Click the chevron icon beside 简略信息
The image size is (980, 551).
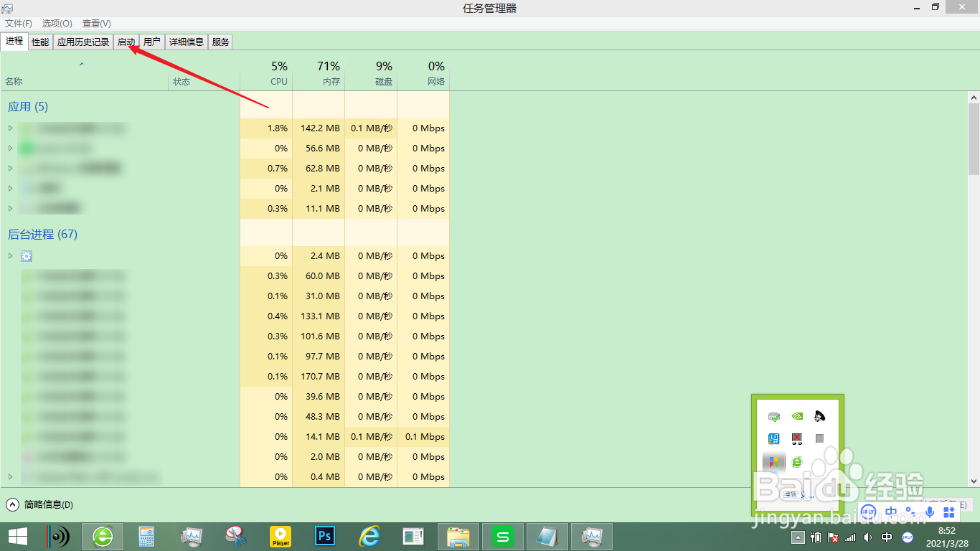pyautogui.click(x=12, y=504)
